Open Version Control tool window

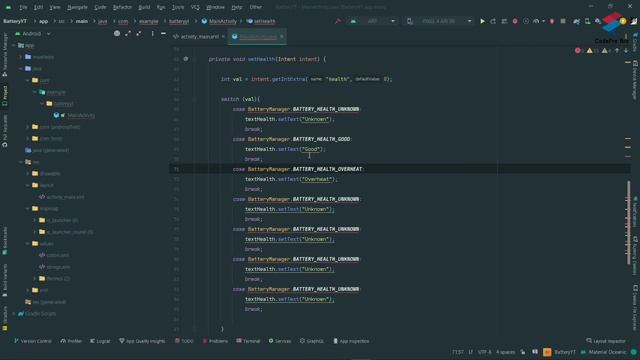pyautogui.click(x=33, y=341)
